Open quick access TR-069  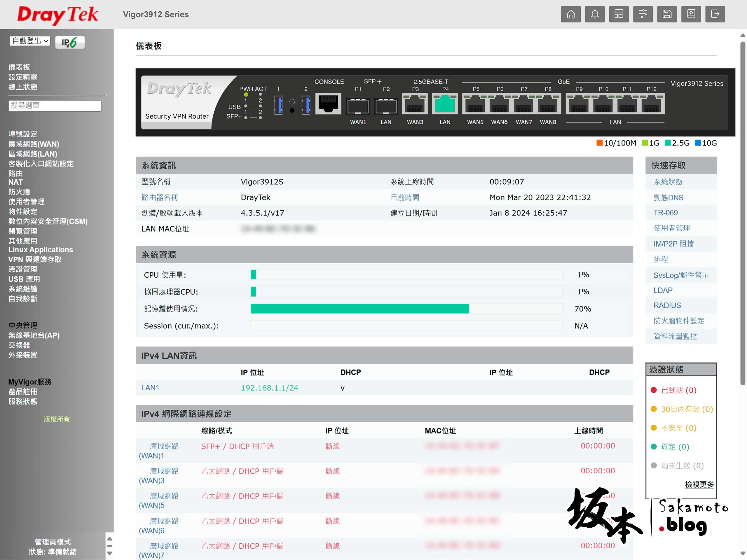pyautogui.click(x=665, y=213)
